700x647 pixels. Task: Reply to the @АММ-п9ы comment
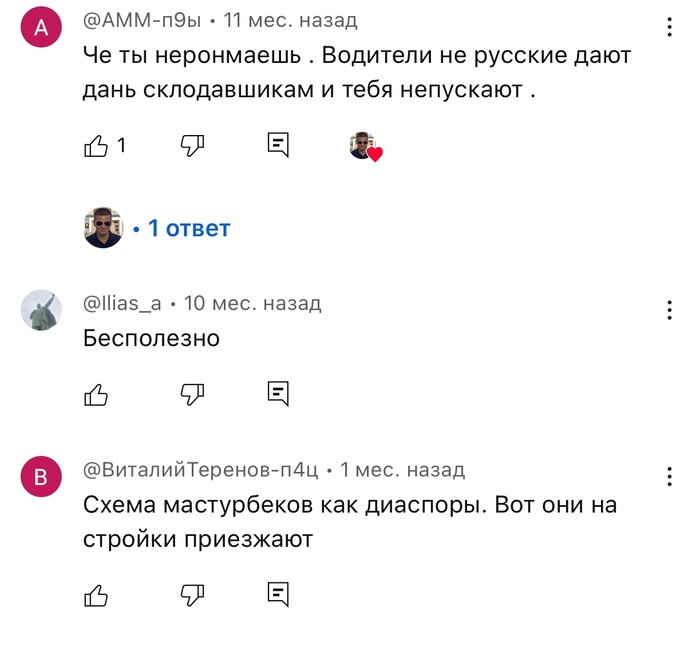click(x=278, y=146)
